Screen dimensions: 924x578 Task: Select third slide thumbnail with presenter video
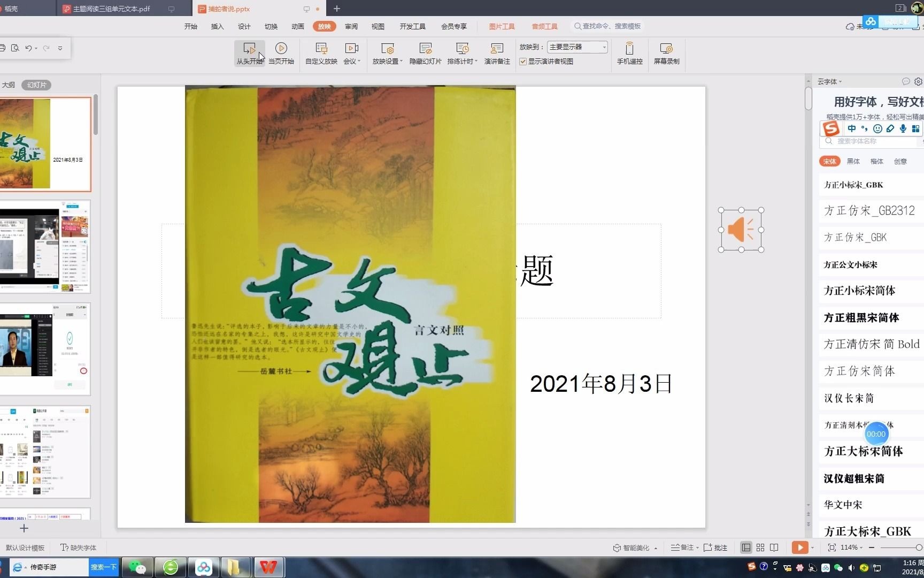(x=45, y=349)
